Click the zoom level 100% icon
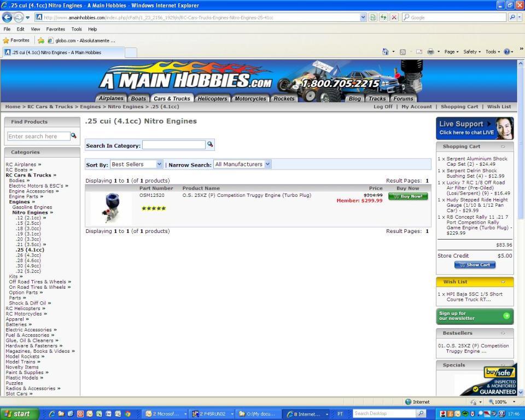525x420 pixels. [x=491, y=401]
